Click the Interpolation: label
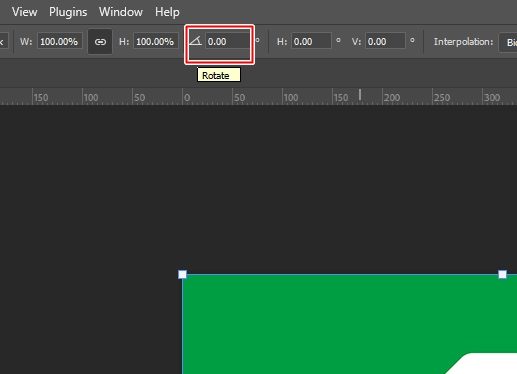This screenshot has height=374, width=517. [463, 42]
